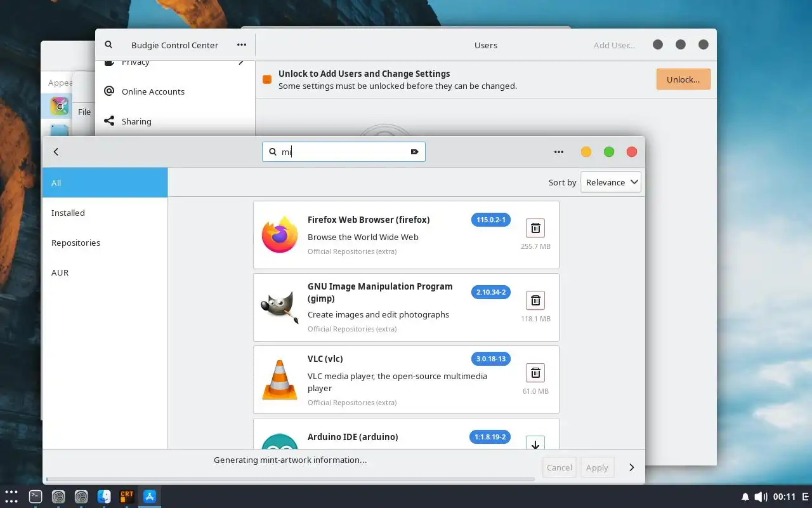The height and width of the screenshot is (508, 812).
Task: Click the Cancel button in the bottom bar
Action: point(560,467)
